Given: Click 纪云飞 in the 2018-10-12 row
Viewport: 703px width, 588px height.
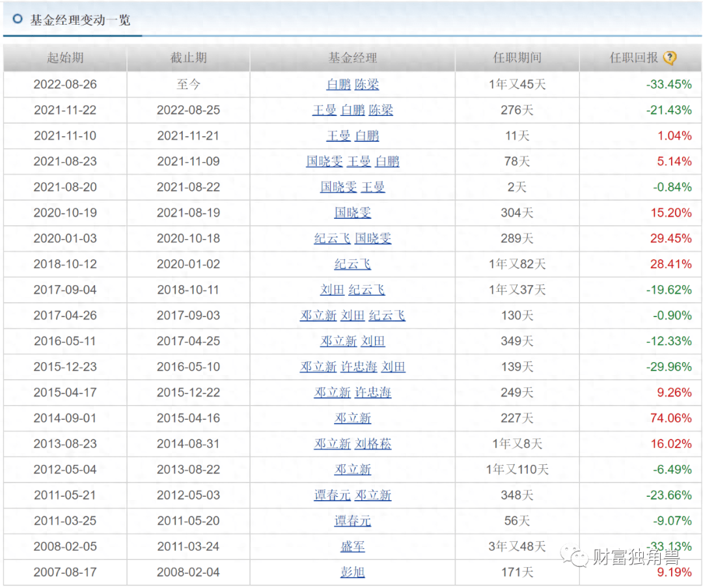Looking at the screenshot, I should click(x=353, y=264).
